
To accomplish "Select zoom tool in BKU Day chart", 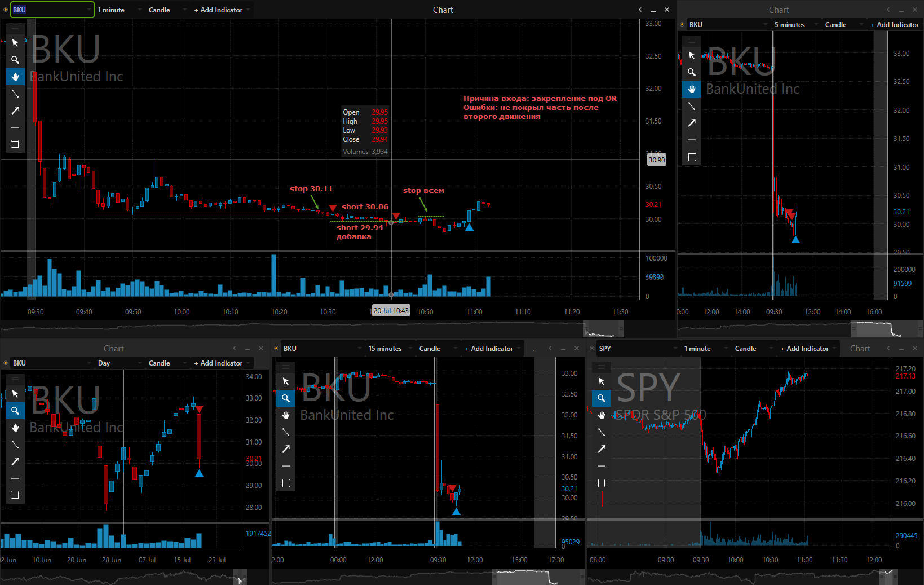I will point(15,411).
